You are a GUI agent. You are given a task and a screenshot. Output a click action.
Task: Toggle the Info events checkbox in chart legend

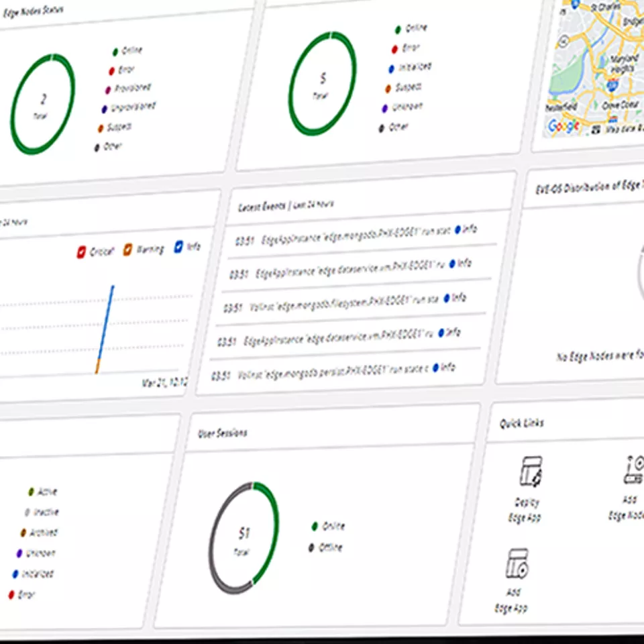coord(178,246)
